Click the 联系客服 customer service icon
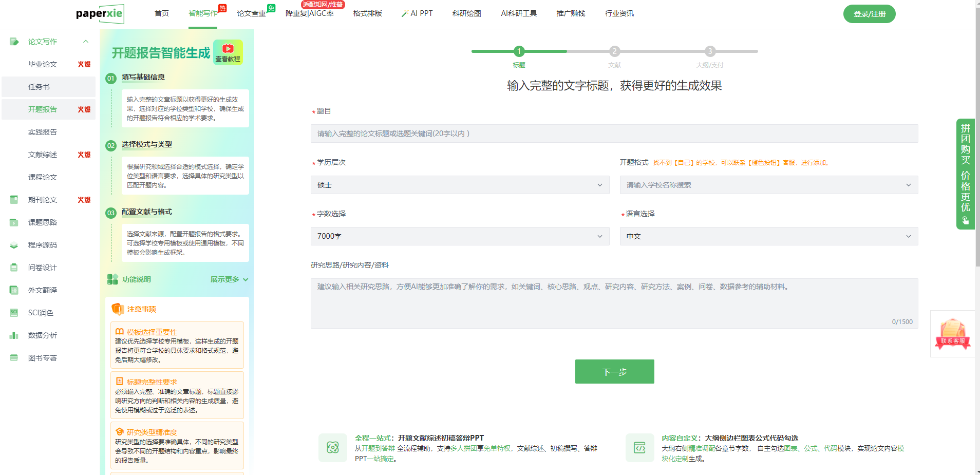Image resolution: width=980 pixels, height=475 pixels. click(x=952, y=334)
